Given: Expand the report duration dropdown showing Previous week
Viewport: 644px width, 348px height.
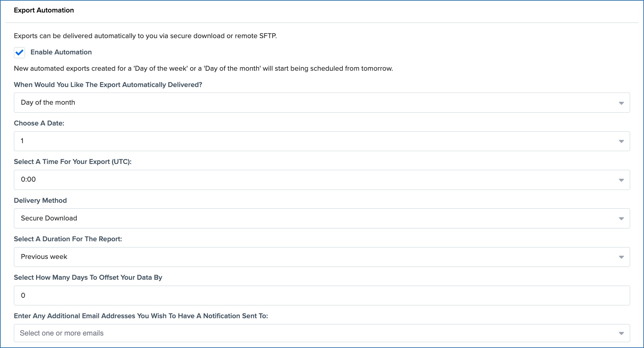Looking at the screenshot, I should pyautogui.click(x=312, y=257).
